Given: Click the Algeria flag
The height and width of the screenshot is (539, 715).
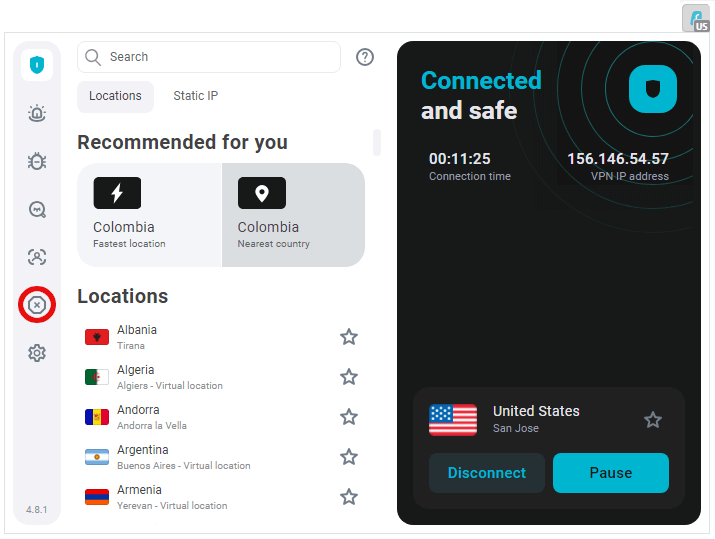Looking at the screenshot, I should click(x=97, y=377).
